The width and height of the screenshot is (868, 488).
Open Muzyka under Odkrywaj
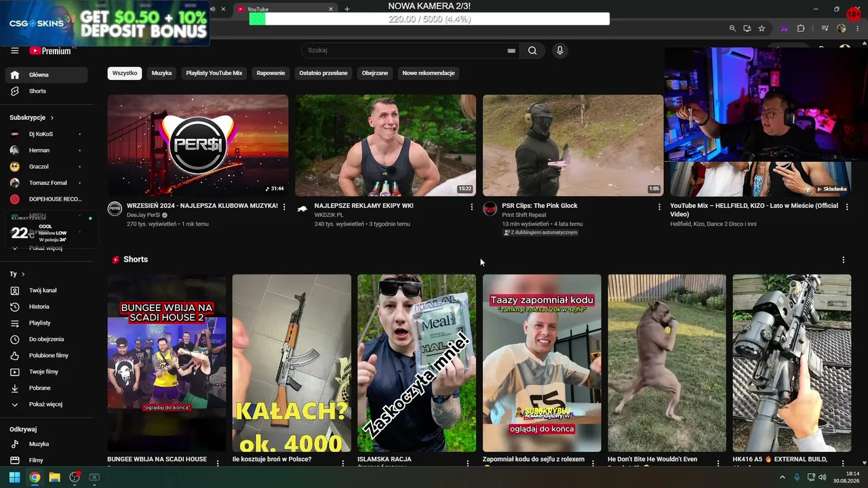tap(46, 444)
